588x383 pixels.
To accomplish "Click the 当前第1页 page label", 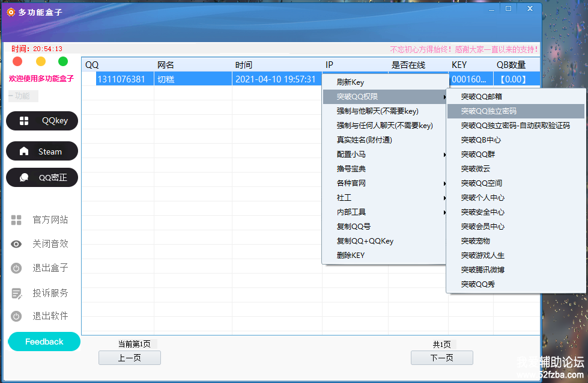I will pyautogui.click(x=135, y=344).
